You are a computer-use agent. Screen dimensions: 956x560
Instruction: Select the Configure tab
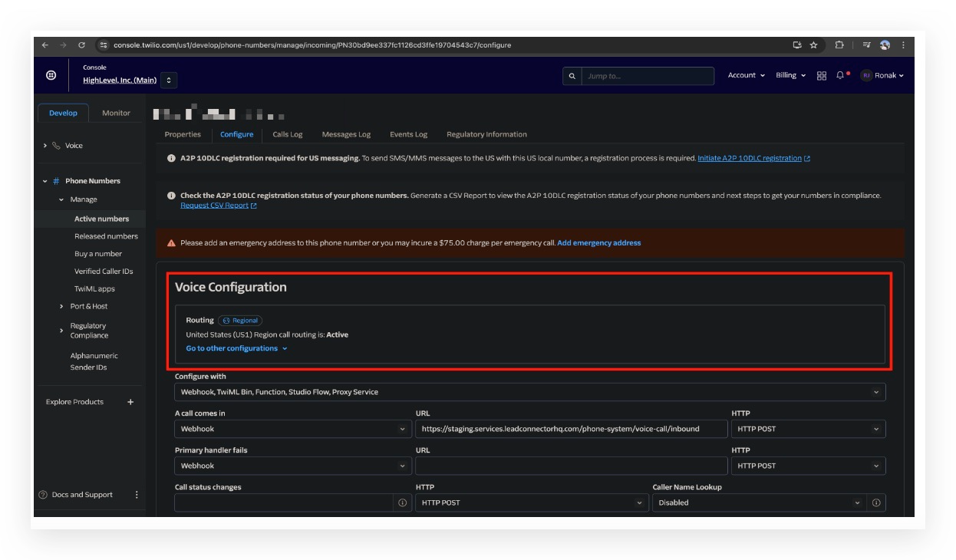point(236,134)
